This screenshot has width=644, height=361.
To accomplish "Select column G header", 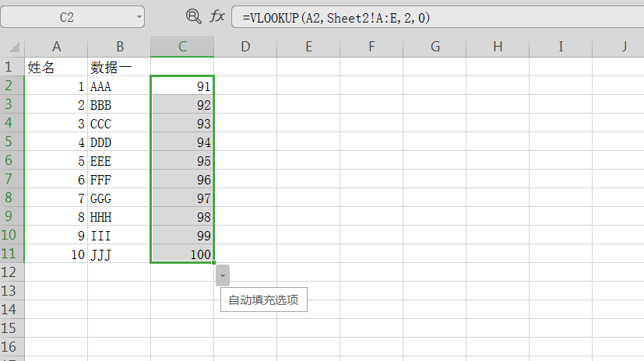I will pyautogui.click(x=435, y=47).
